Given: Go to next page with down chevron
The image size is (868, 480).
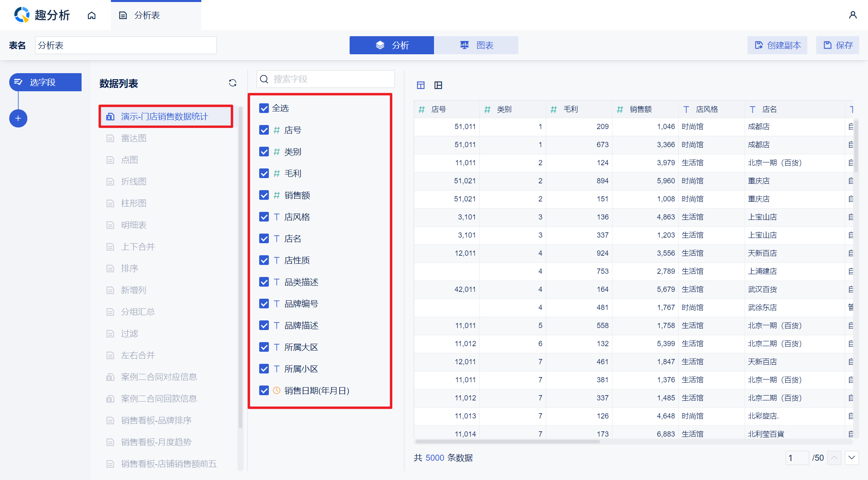Looking at the screenshot, I should 852,457.
